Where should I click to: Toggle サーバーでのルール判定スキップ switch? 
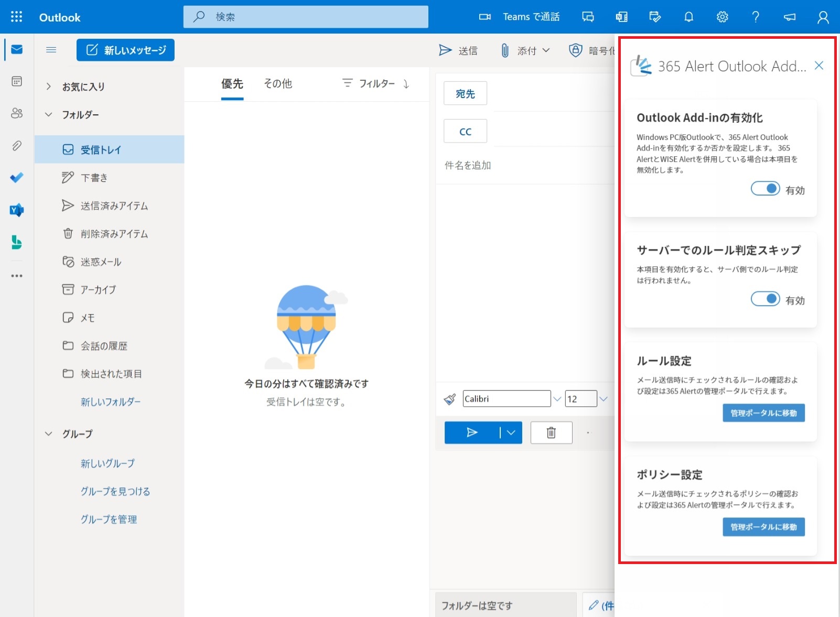coord(765,299)
